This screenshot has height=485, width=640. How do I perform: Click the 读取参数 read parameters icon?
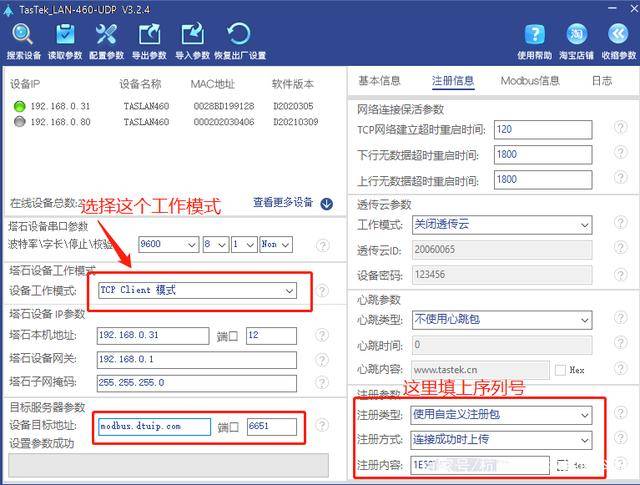[65, 34]
